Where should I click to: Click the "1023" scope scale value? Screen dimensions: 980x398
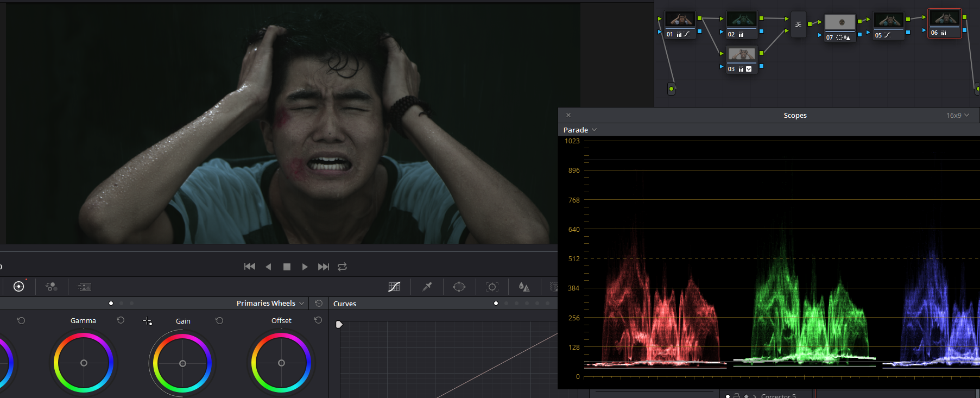click(572, 141)
